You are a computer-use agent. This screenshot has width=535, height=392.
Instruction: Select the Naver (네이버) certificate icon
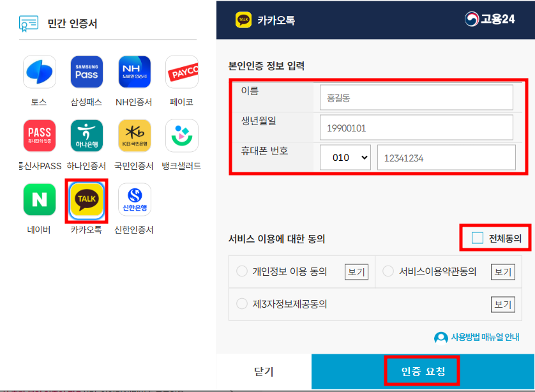[x=40, y=200]
